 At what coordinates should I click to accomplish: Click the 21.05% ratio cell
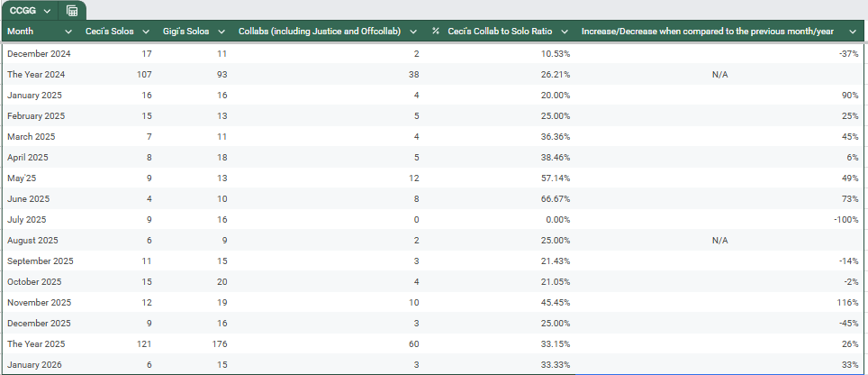556,282
